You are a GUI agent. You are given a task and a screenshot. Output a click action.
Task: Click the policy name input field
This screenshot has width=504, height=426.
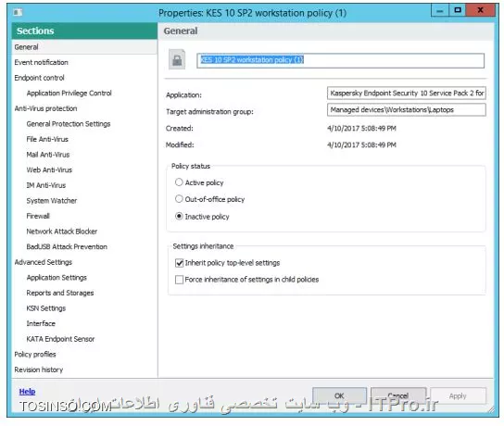[x=340, y=60]
